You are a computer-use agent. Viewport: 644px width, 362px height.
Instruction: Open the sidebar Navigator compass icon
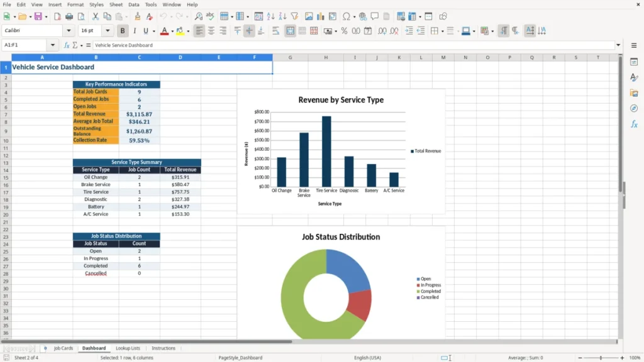click(x=634, y=108)
